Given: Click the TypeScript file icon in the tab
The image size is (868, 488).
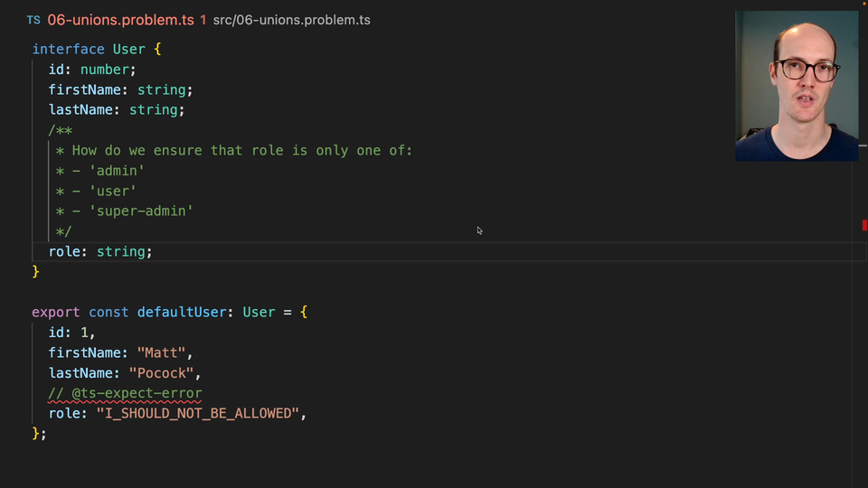Looking at the screenshot, I should pos(33,20).
